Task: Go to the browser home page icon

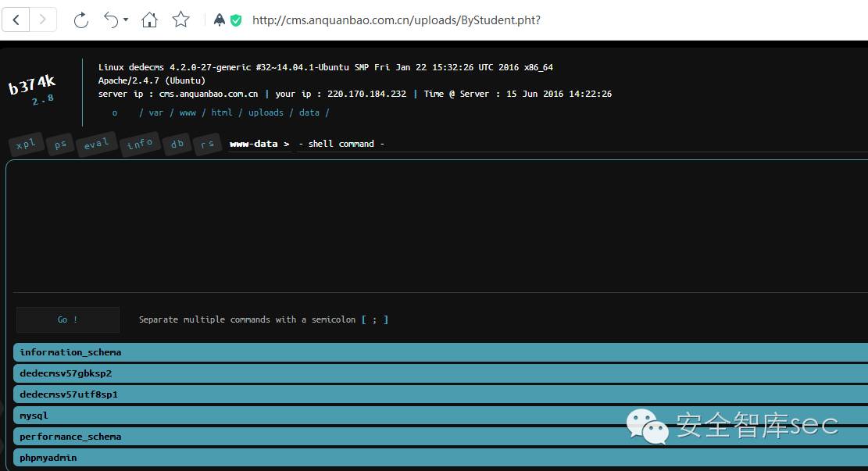Action: [x=149, y=20]
